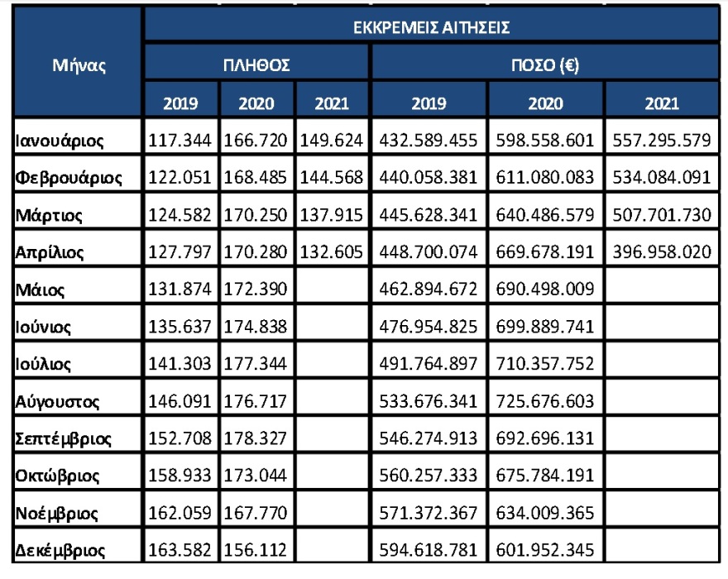The image size is (728, 579).
Task: Click the ΕΚΚΡΕΜΕΙΣ ΑΙΤΗΣΕΙΣ header cell
Action: 429,26
